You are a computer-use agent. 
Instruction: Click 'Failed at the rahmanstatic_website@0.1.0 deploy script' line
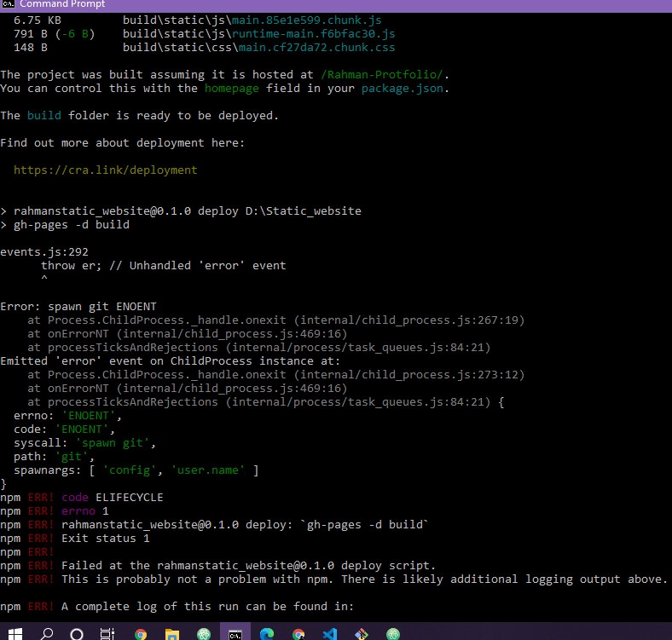[248, 566]
